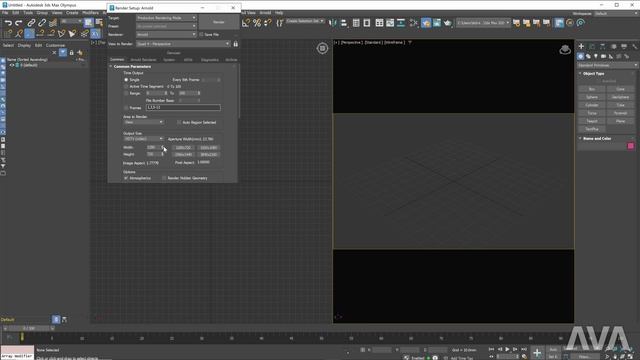
Task: Click the Render button in Render Setup
Action: (219, 22)
